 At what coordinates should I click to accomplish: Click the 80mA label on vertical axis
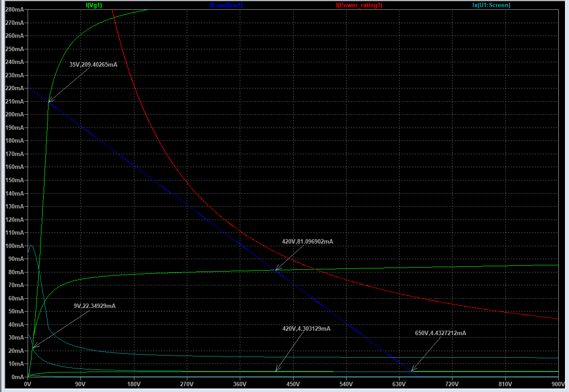click(x=16, y=272)
